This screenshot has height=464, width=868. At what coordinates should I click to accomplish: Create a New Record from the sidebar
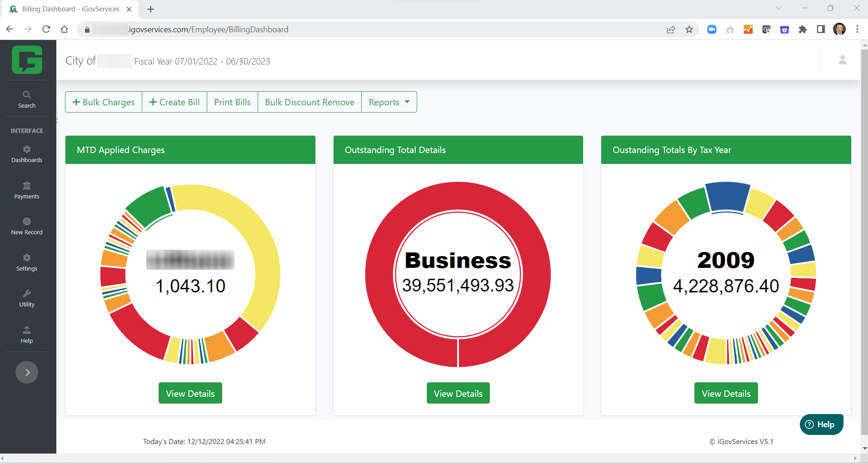point(26,226)
